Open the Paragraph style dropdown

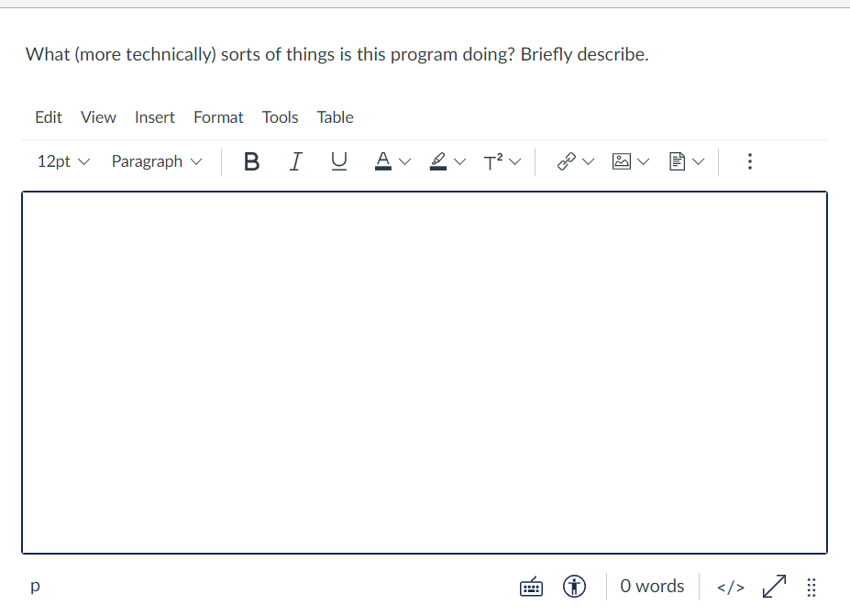[156, 161]
